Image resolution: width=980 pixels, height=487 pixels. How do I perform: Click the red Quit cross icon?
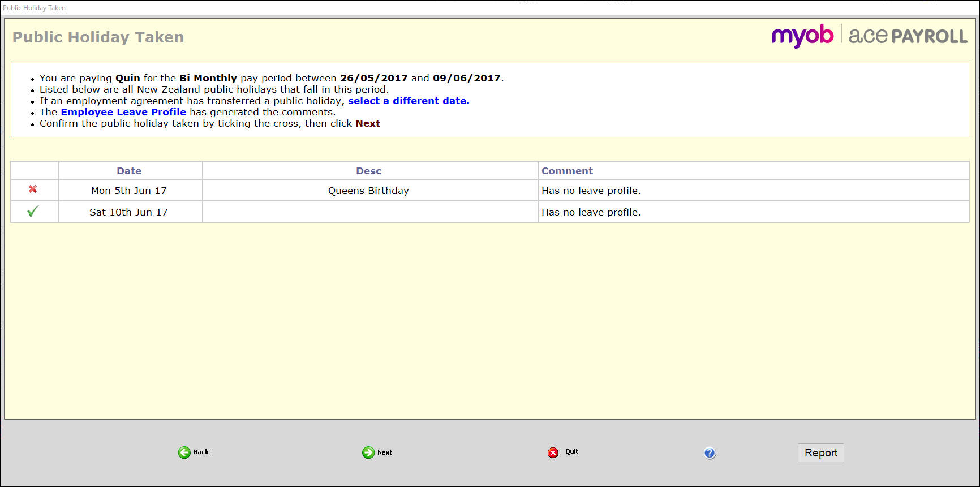[553, 452]
